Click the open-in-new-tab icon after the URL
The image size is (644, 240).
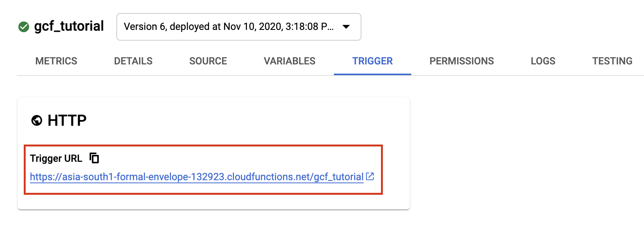370,176
